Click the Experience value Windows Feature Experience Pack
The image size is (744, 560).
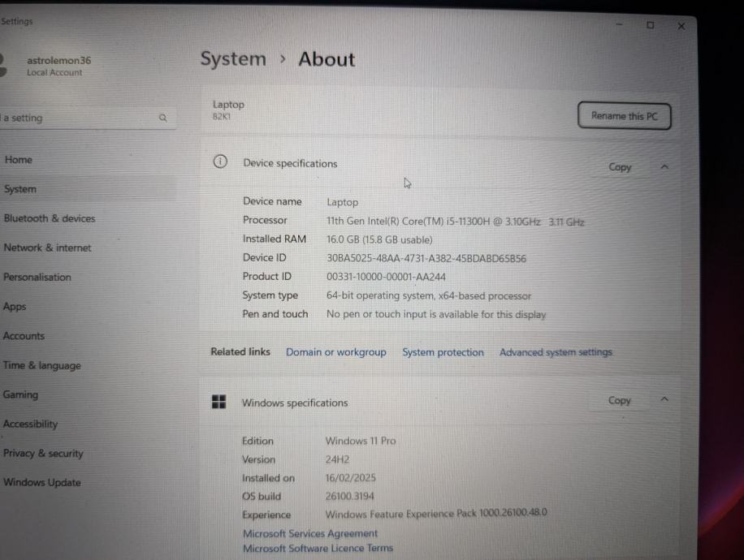coord(436,513)
